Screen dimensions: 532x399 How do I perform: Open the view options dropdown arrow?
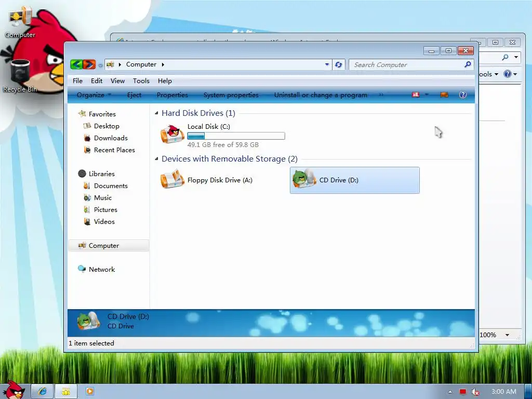pos(427,95)
